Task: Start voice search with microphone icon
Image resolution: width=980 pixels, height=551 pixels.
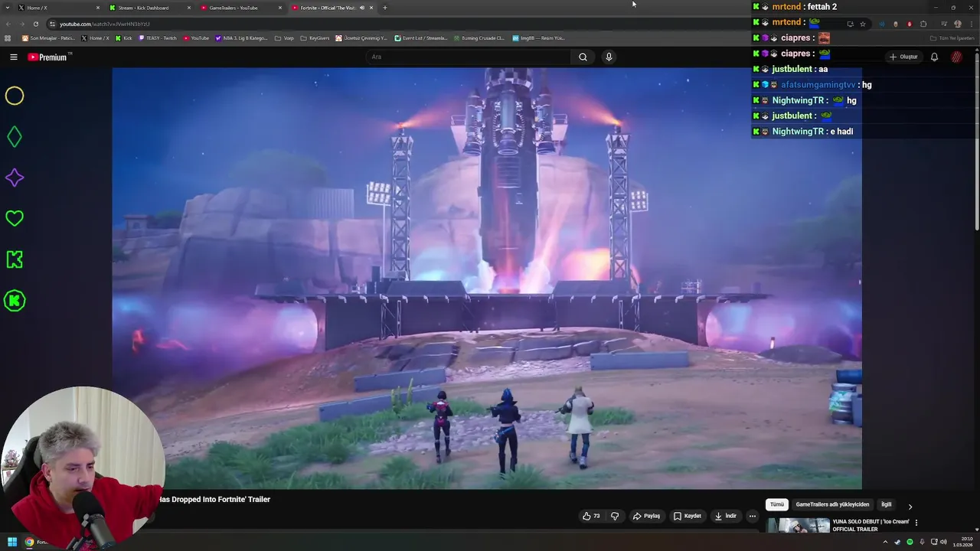Action: 609,57
